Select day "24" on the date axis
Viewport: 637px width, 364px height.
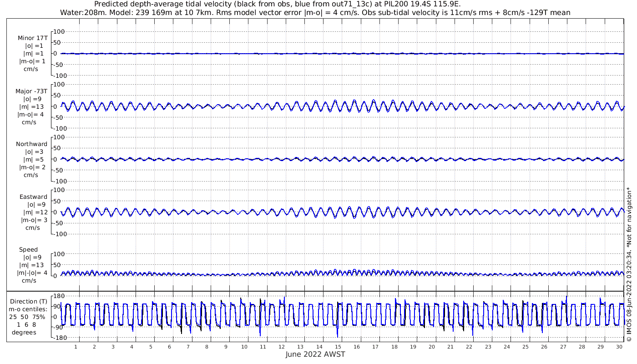pos(506,347)
